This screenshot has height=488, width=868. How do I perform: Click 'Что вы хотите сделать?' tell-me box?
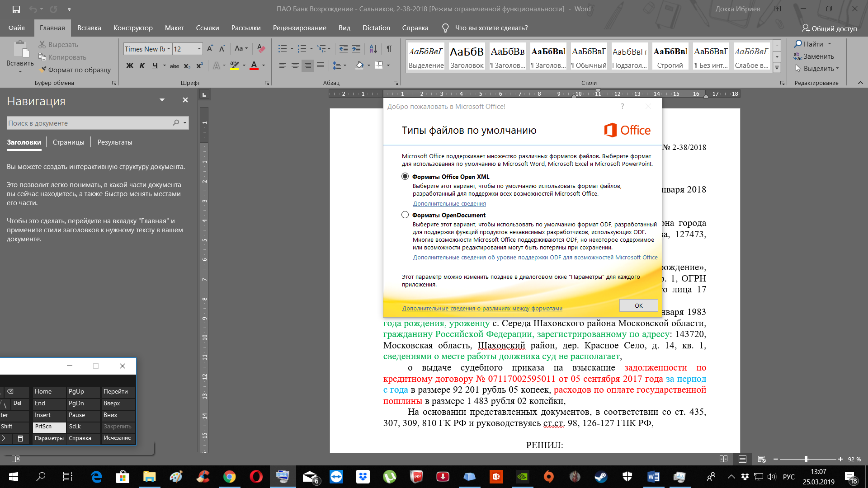(x=491, y=28)
